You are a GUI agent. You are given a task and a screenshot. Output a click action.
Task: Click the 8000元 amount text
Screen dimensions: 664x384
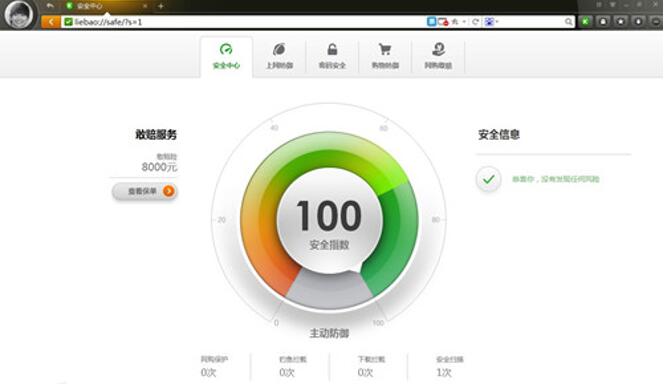point(159,167)
